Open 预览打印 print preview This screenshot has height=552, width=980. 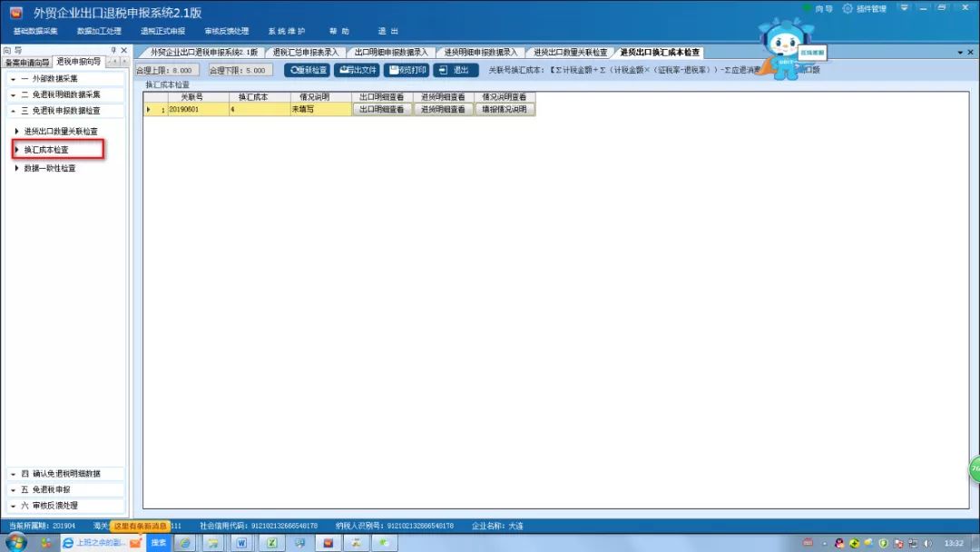click(x=406, y=70)
